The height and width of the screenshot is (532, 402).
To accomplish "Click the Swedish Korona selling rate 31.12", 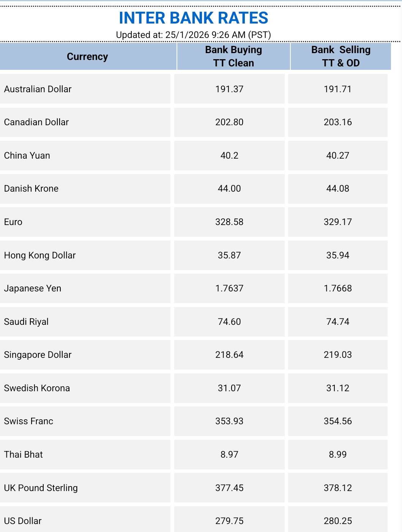I will coord(338,388).
